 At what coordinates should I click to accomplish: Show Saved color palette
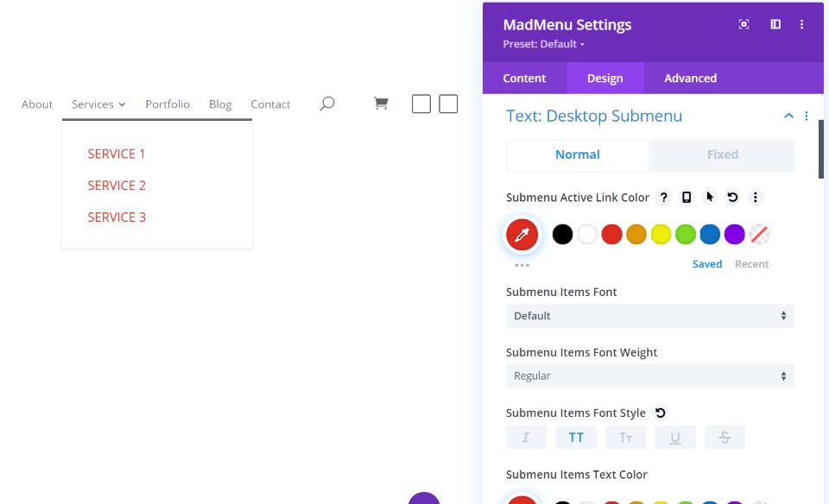pyautogui.click(x=707, y=264)
